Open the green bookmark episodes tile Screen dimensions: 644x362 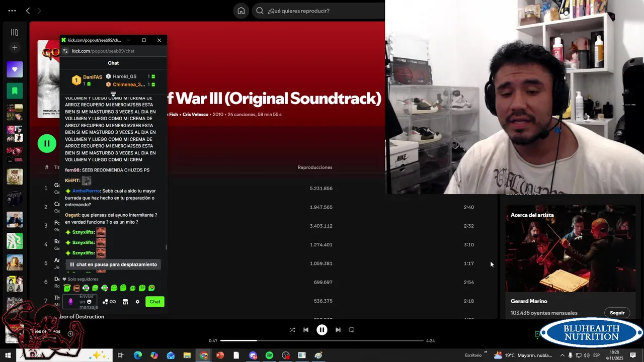(x=15, y=91)
